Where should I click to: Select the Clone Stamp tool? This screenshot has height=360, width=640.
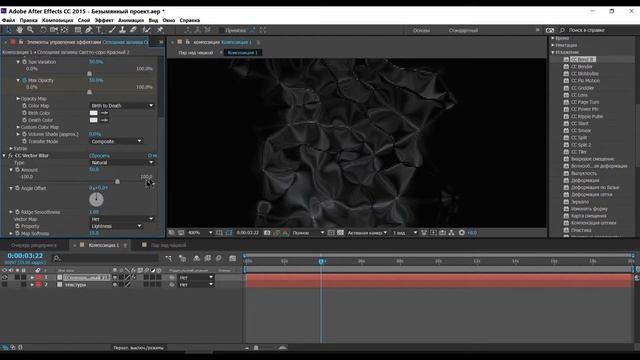pyautogui.click(x=122, y=30)
